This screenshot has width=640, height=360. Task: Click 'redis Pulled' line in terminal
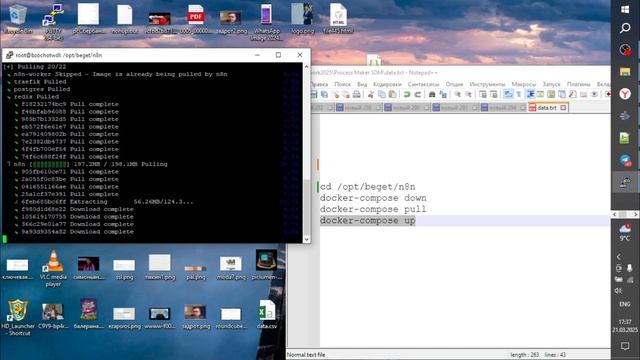coord(36,97)
